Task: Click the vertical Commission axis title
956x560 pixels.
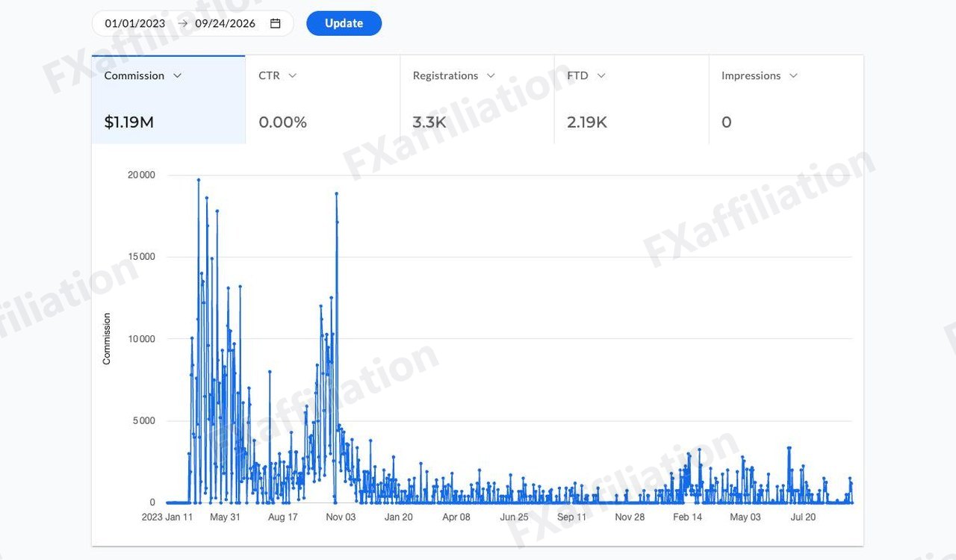Action: click(x=106, y=339)
